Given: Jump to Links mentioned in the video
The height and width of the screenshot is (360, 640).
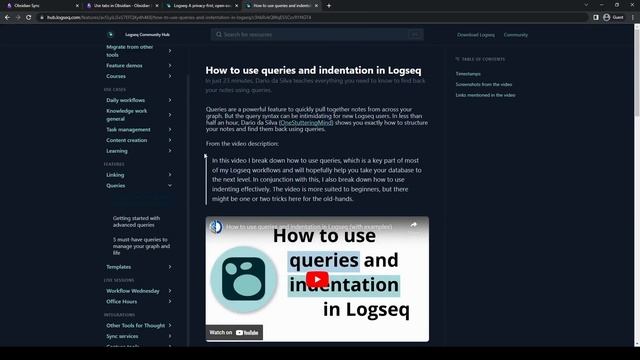Looking at the screenshot, I should [485, 95].
